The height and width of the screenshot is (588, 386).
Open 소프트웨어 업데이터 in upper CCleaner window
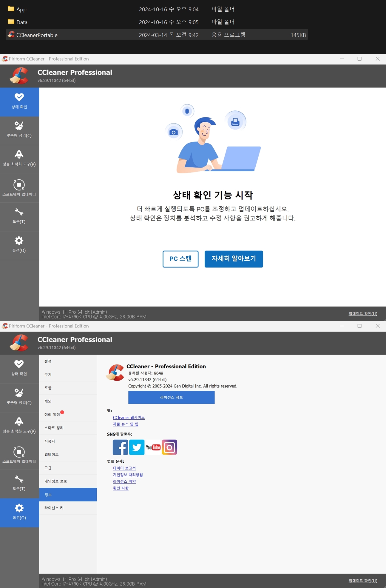(x=19, y=188)
